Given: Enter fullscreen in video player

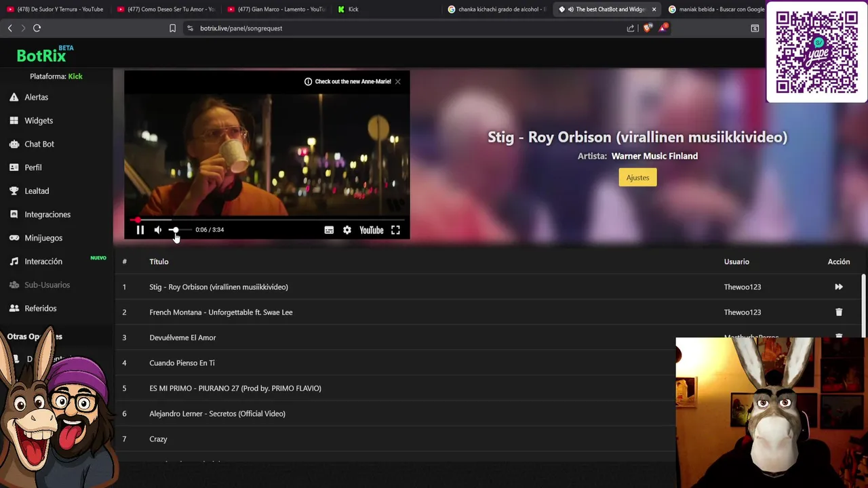Looking at the screenshot, I should click(395, 230).
